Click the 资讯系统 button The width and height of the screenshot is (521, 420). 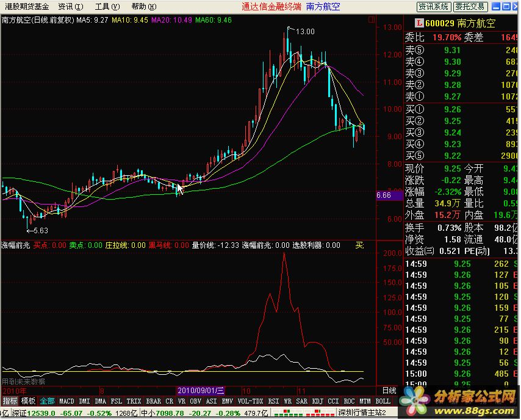point(434,6)
